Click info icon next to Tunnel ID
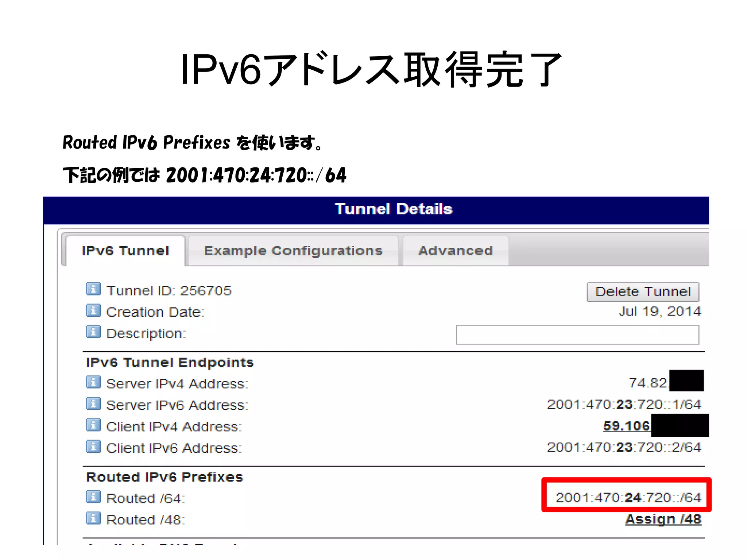The width and height of the screenshot is (747, 560). [x=93, y=289]
